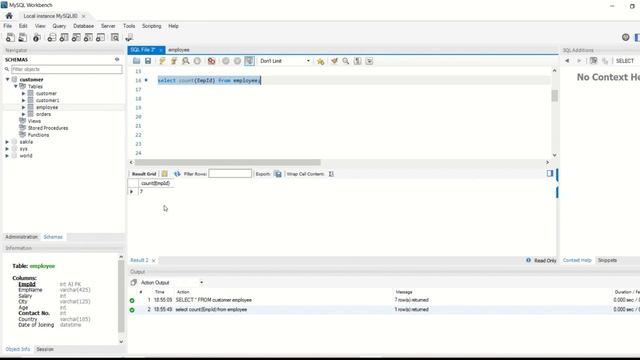Click inside Filter objects search field
Screen dimensions: 640x360
[x=66, y=69]
